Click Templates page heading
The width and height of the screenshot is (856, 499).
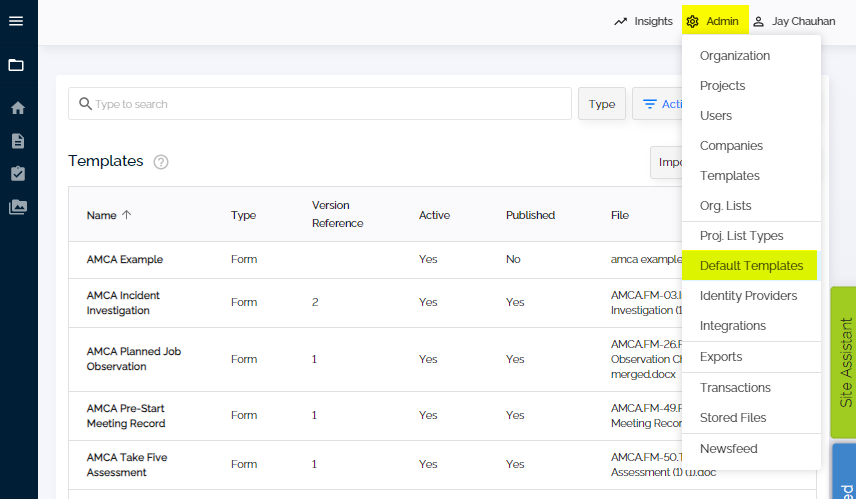pyautogui.click(x=106, y=161)
